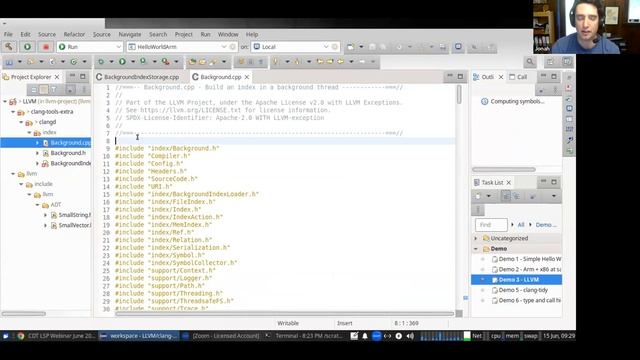The height and width of the screenshot is (360, 640).
Task: Collapse the LLVM project node
Action: click(5, 101)
